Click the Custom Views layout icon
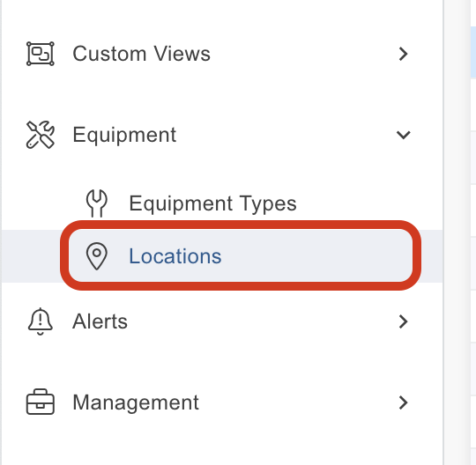 pyautogui.click(x=41, y=54)
